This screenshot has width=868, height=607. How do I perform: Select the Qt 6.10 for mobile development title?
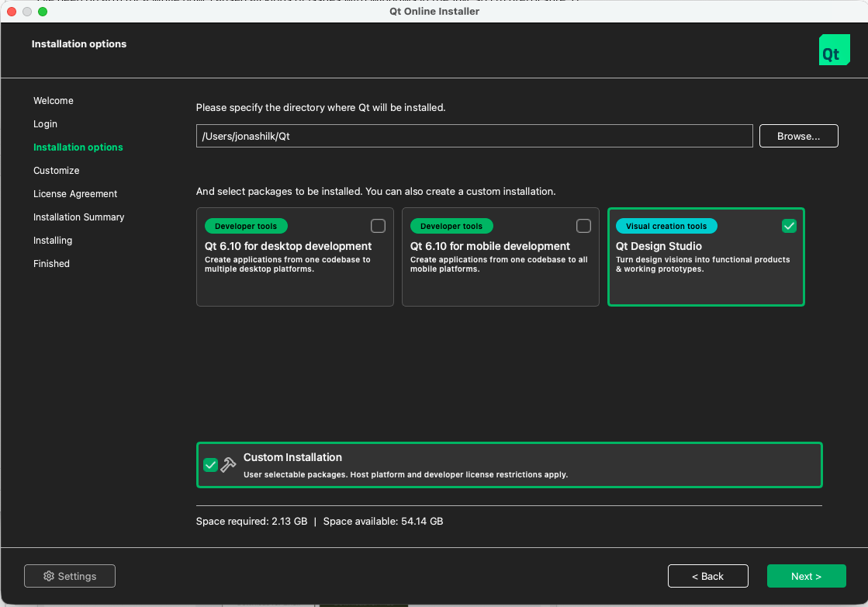click(x=489, y=246)
